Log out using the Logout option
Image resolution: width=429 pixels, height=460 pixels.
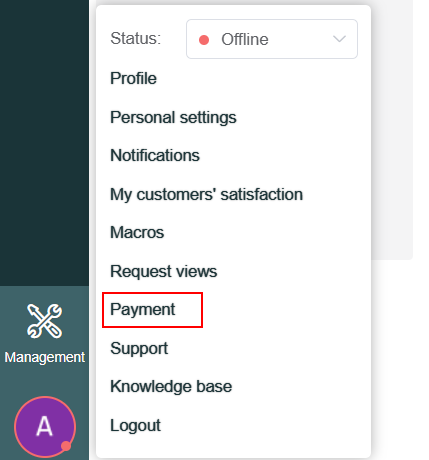pos(135,426)
